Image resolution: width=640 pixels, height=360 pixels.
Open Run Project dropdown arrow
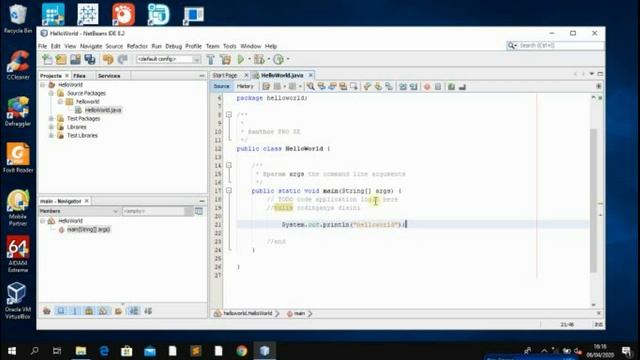click(x=249, y=60)
